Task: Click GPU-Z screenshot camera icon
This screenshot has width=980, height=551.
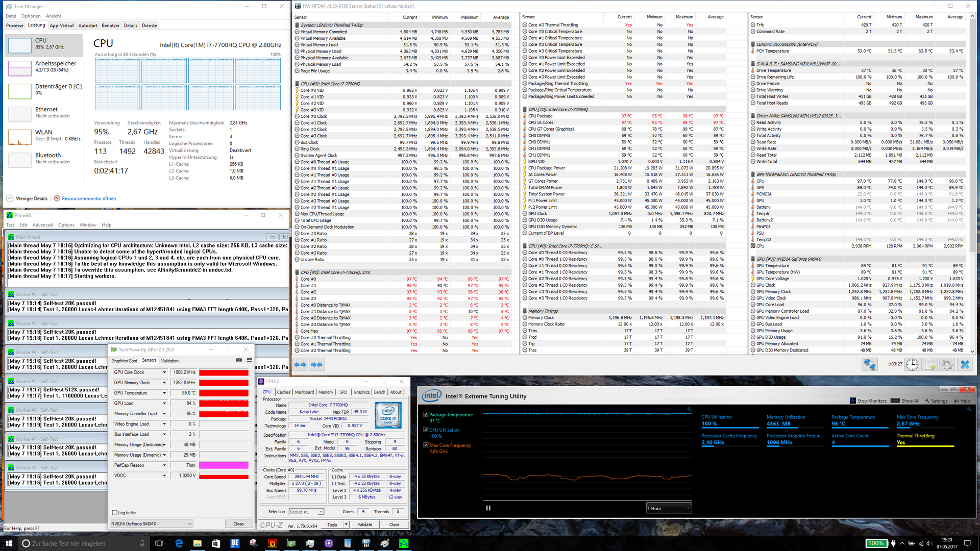Action: click(238, 360)
